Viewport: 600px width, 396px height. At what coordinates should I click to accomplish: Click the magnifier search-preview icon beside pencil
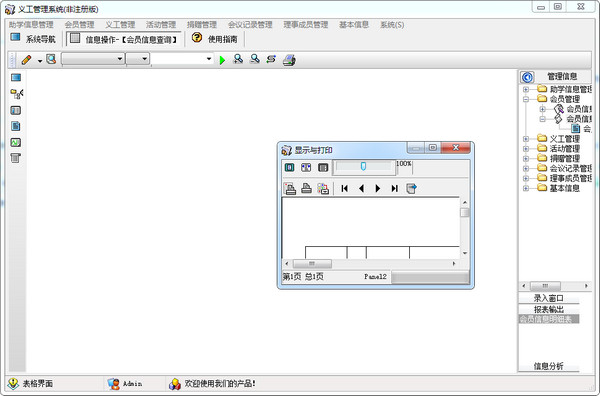pos(51,59)
